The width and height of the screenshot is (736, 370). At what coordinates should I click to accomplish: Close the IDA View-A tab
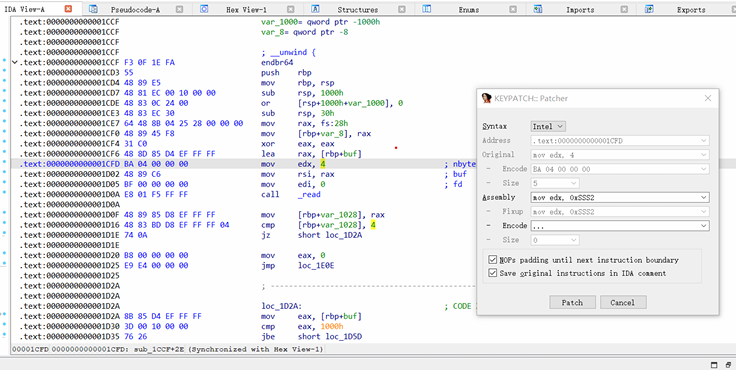click(x=69, y=8)
